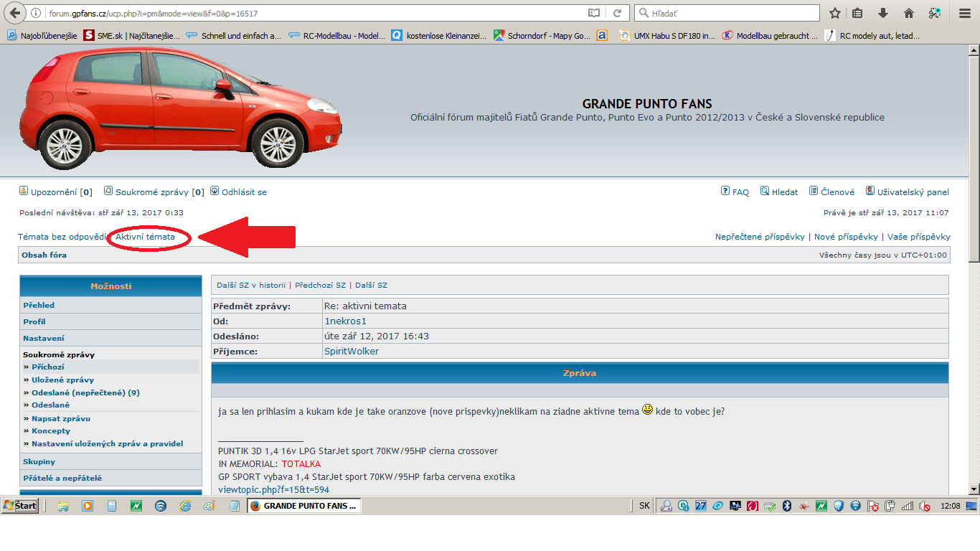Open Uživatelský panel

tap(908, 192)
